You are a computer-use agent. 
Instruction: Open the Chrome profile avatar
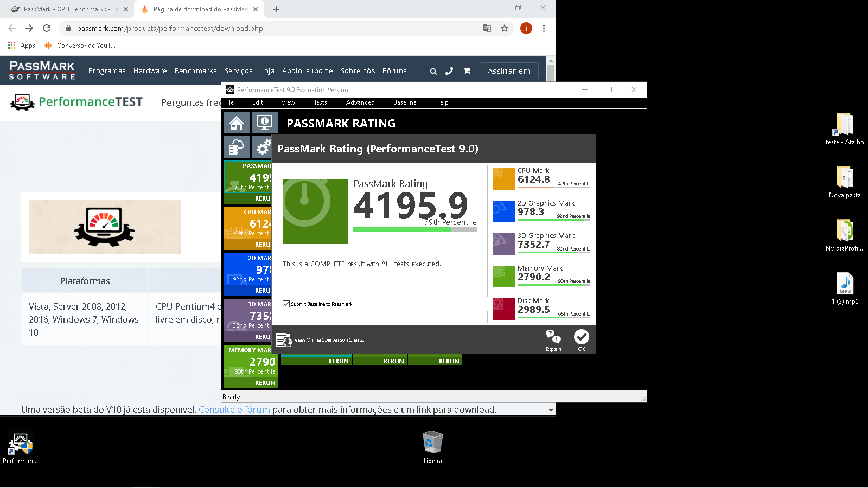(x=526, y=28)
